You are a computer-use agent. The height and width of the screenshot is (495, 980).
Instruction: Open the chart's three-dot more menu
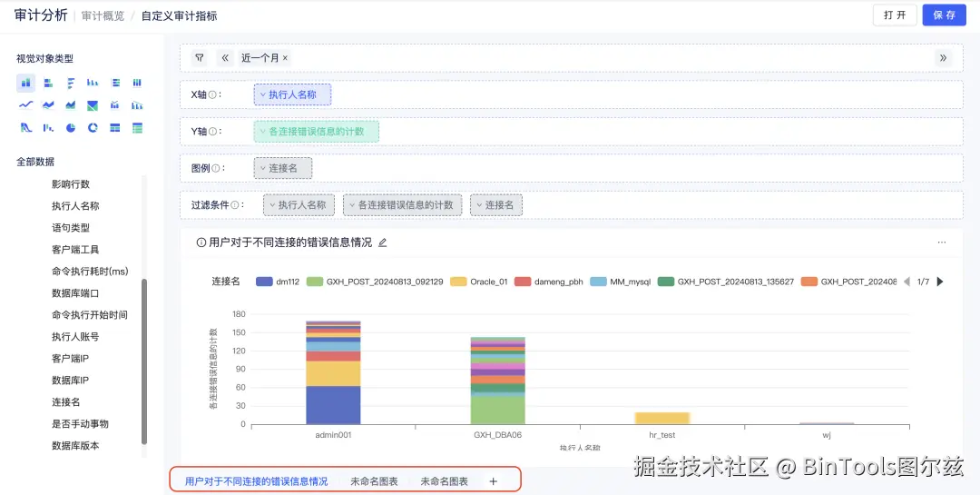pos(942,243)
